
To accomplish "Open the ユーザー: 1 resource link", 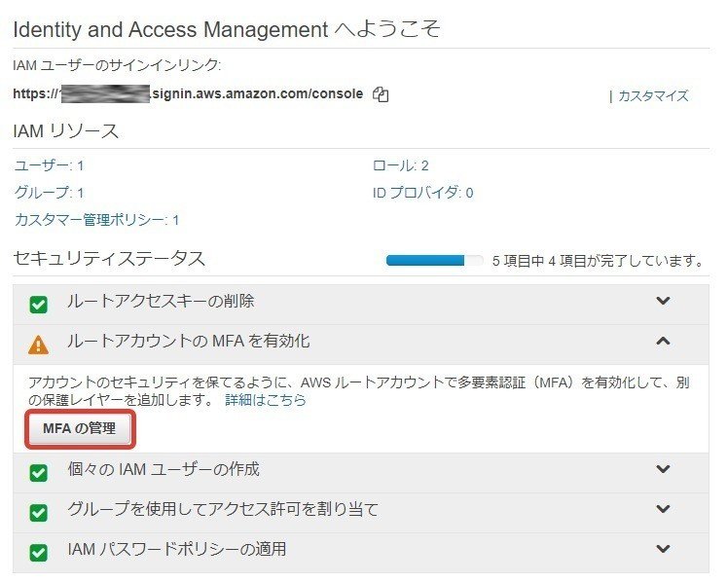I will click(x=50, y=165).
